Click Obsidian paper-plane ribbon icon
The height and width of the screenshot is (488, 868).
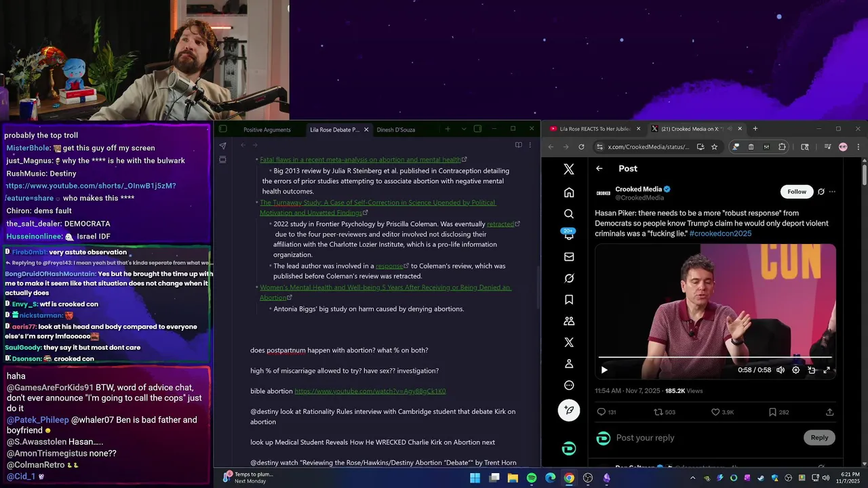point(222,146)
